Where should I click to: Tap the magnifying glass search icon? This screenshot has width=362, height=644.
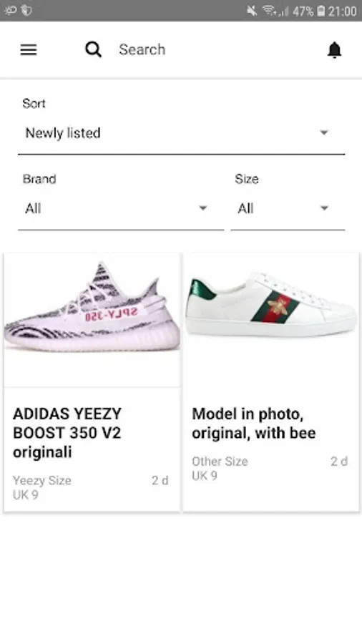pyautogui.click(x=93, y=49)
